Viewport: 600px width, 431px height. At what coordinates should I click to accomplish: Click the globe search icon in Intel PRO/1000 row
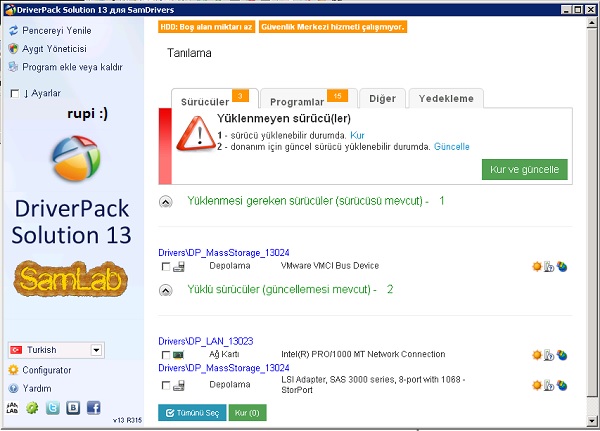click(x=562, y=355)
